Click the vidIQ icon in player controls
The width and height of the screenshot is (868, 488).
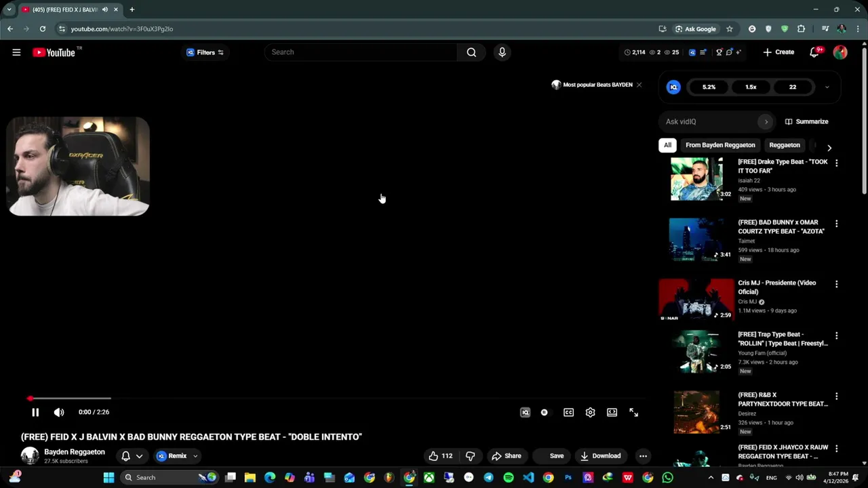click(525, 412)
